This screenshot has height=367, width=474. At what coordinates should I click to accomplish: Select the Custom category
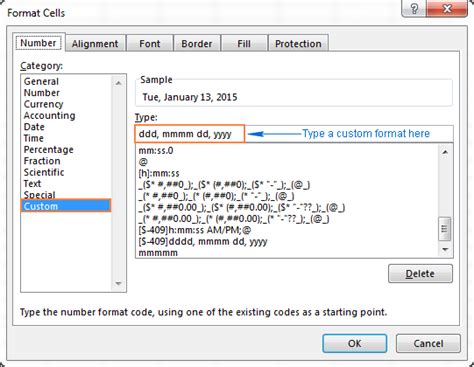coord(66,206)
